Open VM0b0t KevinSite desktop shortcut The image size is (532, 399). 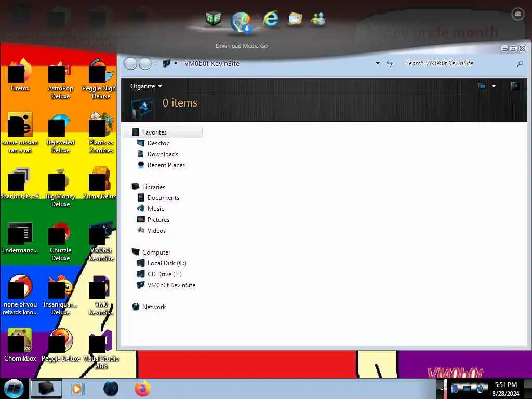[x=101, y=242]
